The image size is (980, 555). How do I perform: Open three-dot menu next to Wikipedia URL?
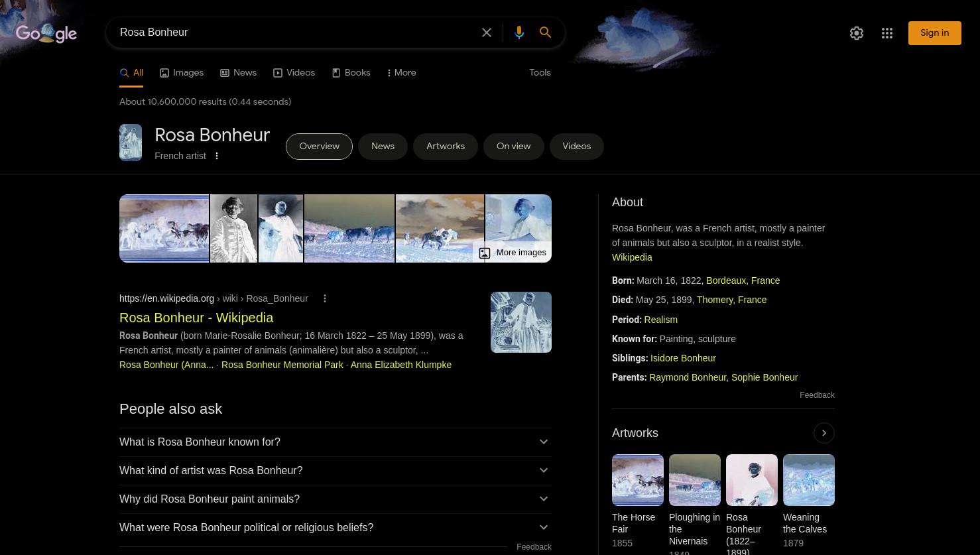pyautogui.click(x=325, y=299)
